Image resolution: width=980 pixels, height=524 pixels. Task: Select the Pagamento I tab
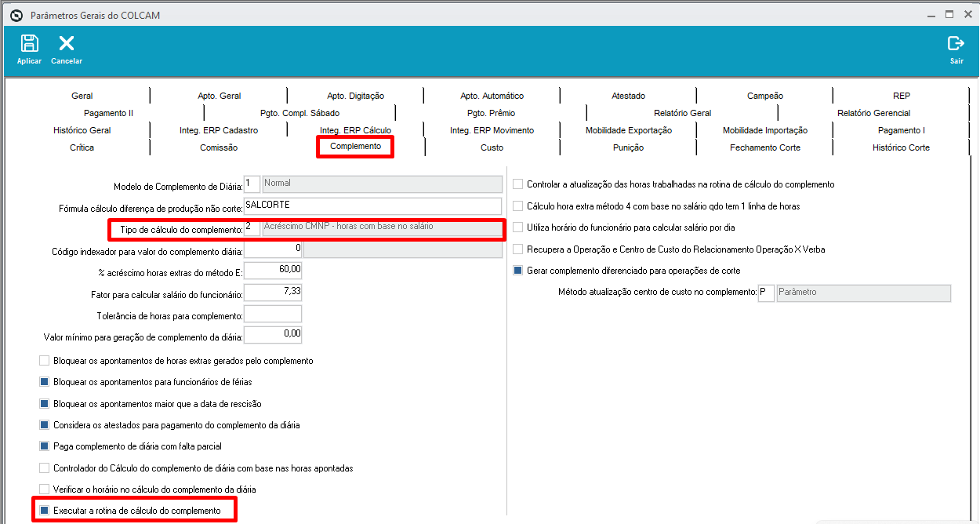[x=902, y=130]
